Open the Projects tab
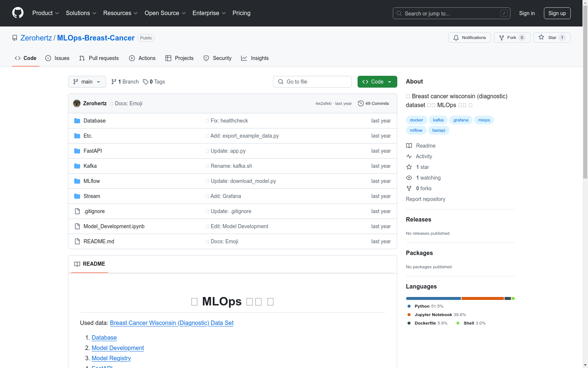 (x=179, y=58)
